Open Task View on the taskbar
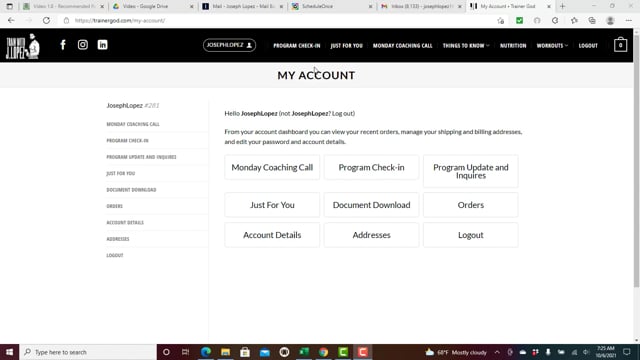 [x=185, y=352]
